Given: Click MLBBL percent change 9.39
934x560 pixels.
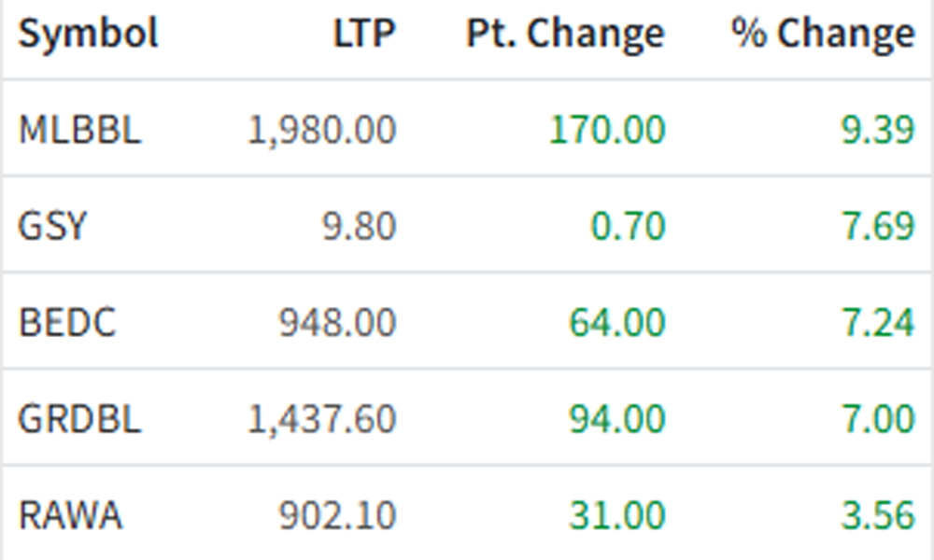Looking at the screenshot, I should pyautogui.click(x=878, y=130).
